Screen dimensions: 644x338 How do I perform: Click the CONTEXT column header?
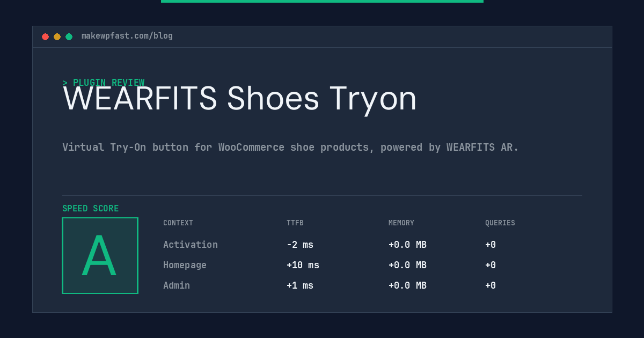pos(178,223)
